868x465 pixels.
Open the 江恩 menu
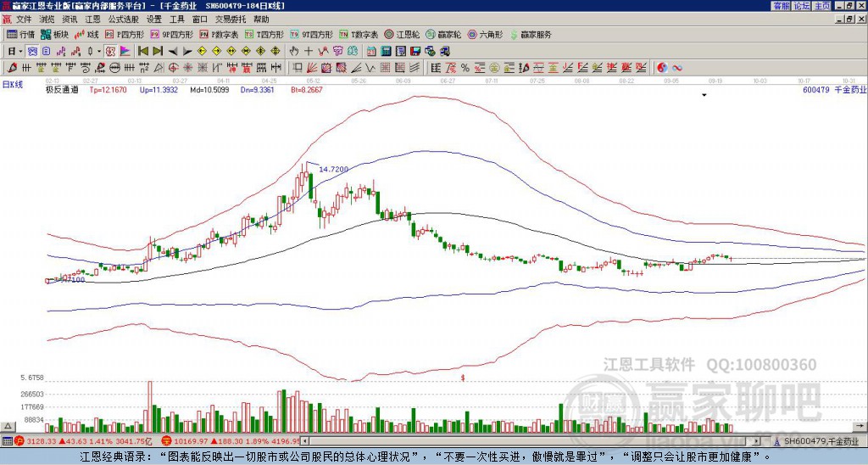tap(93, 20)
